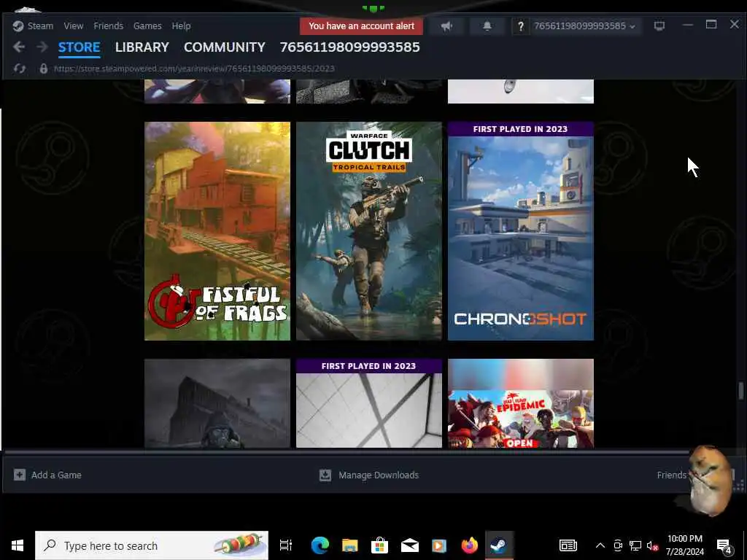
Task: Open the Games menu
Action: tap(147, 26)
